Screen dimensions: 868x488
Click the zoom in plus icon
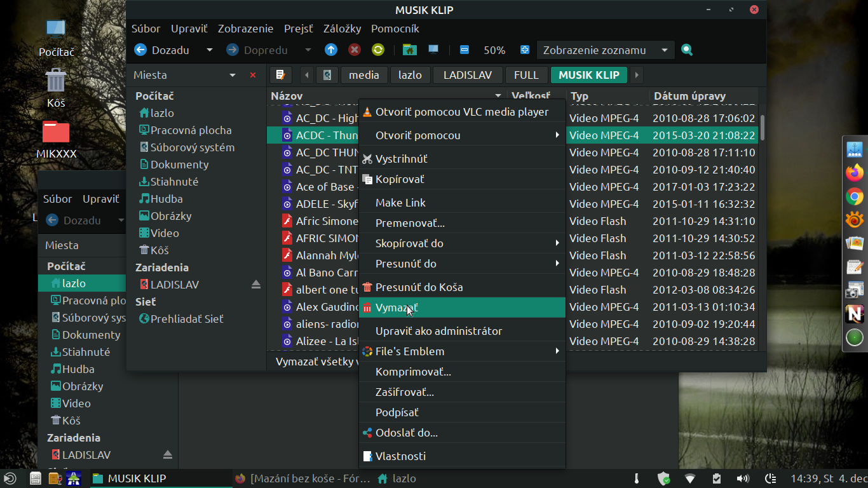525,50
